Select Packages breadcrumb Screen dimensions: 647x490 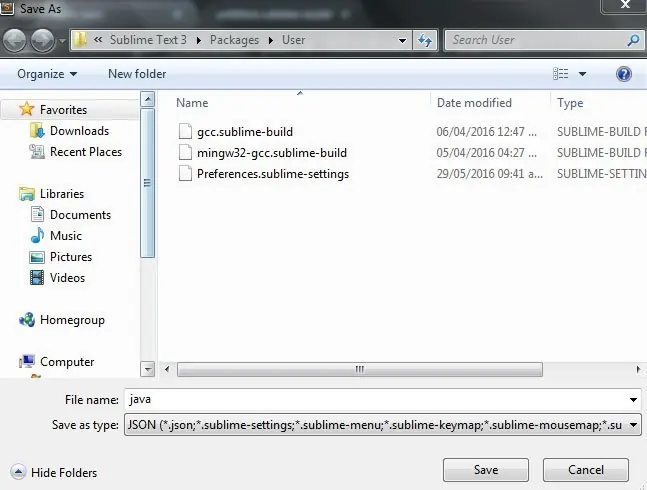tap(234, 40)
